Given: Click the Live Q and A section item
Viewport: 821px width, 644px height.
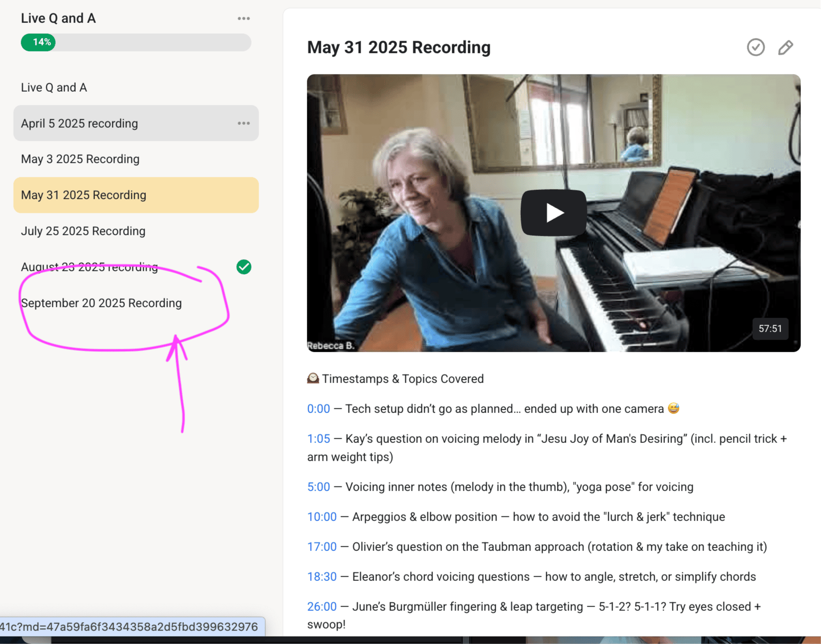Looking at the screenshot, I should [x=54, y=87].
